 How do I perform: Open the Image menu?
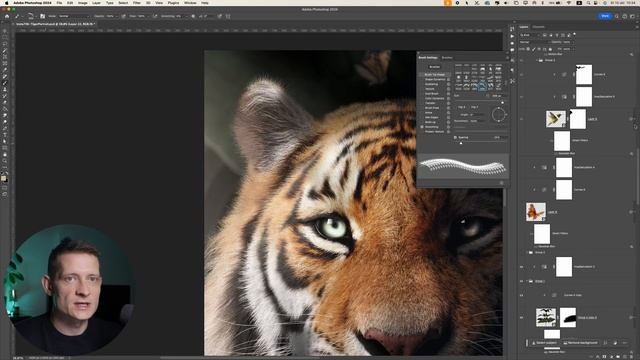(82, 3)
